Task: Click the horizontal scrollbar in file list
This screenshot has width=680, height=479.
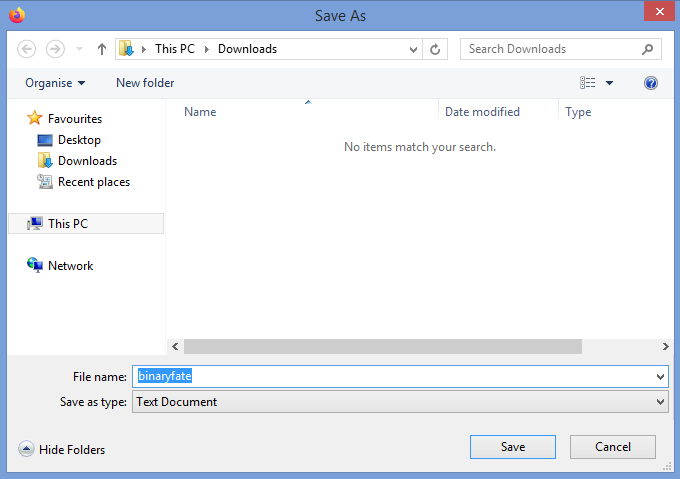Action: pyautogui.click(x=382, y=346)
